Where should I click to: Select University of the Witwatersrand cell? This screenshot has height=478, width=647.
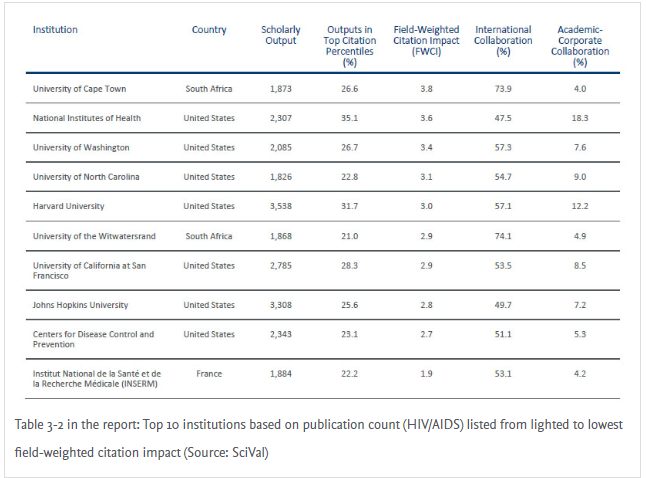pyautogui.click(x=94, y=236)
